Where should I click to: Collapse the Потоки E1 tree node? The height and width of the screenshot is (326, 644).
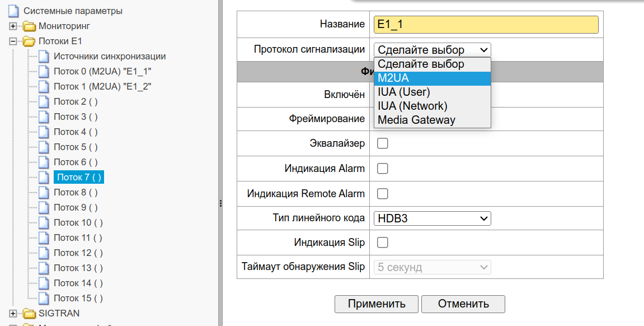(x=13, y=41)
